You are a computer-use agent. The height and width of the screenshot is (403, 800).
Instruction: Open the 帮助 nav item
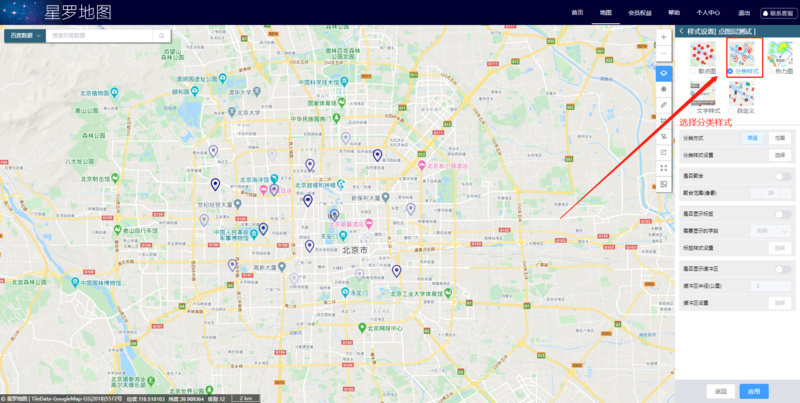(674, 13)
